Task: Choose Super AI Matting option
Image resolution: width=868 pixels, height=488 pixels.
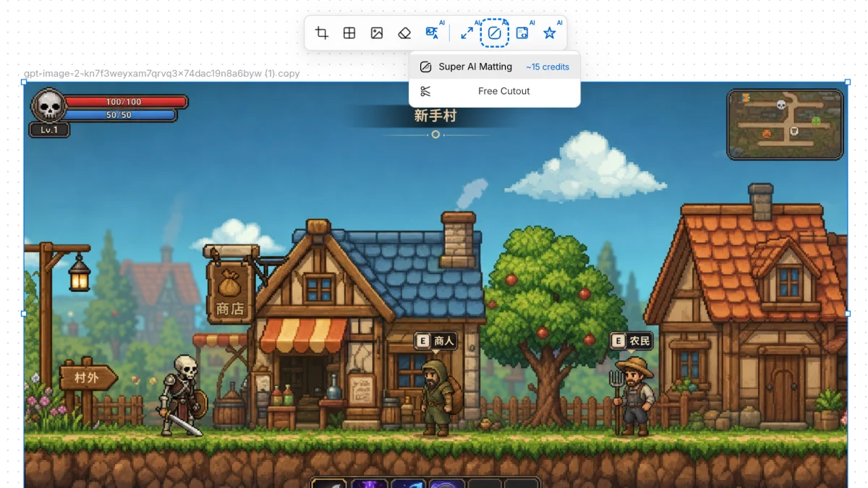Action: pos(495,67)
